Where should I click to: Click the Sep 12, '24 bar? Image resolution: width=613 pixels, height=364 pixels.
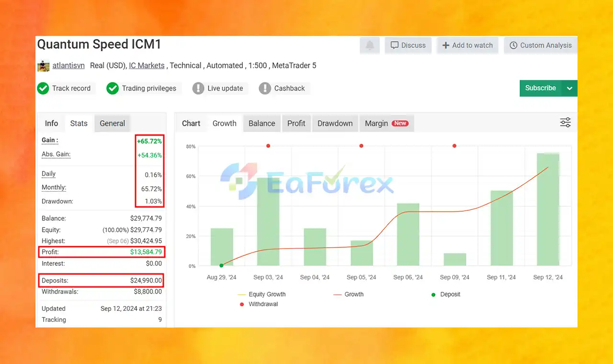coord(548,209)
